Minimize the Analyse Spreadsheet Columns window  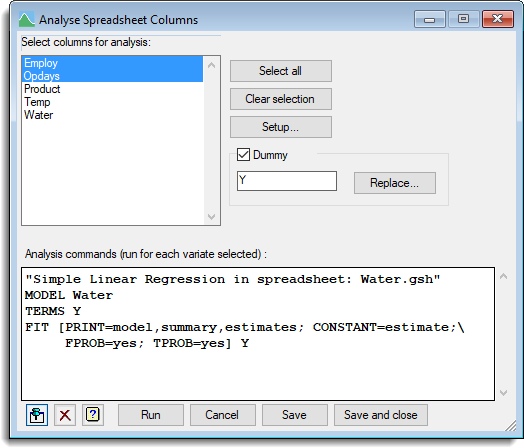[429, 19]
